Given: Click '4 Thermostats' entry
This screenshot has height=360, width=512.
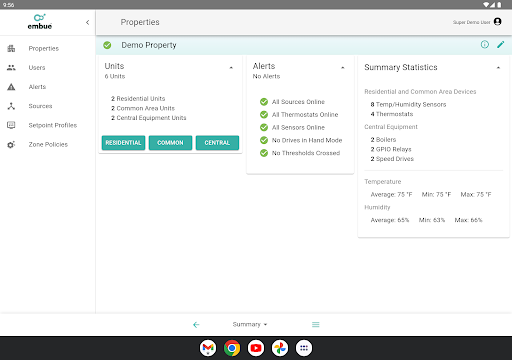Looking at the screenshot, I should coord(392,114).
